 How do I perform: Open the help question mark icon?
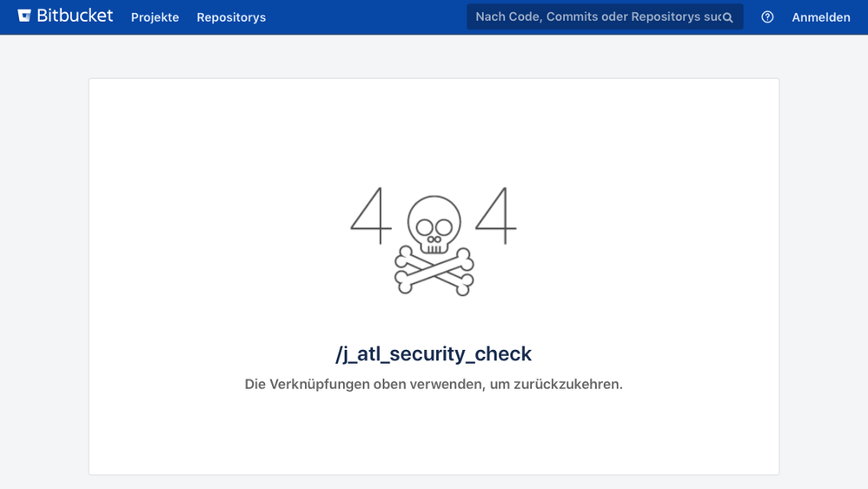[767, 17]
